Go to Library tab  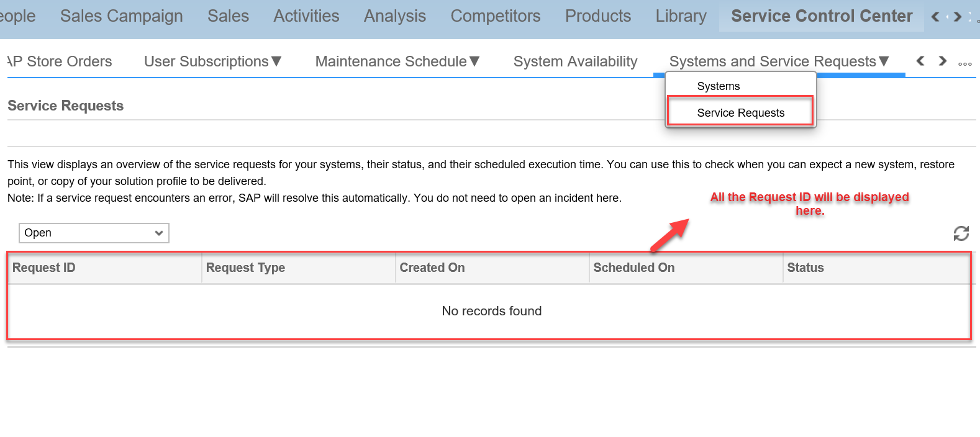click(x=681, y=16)
